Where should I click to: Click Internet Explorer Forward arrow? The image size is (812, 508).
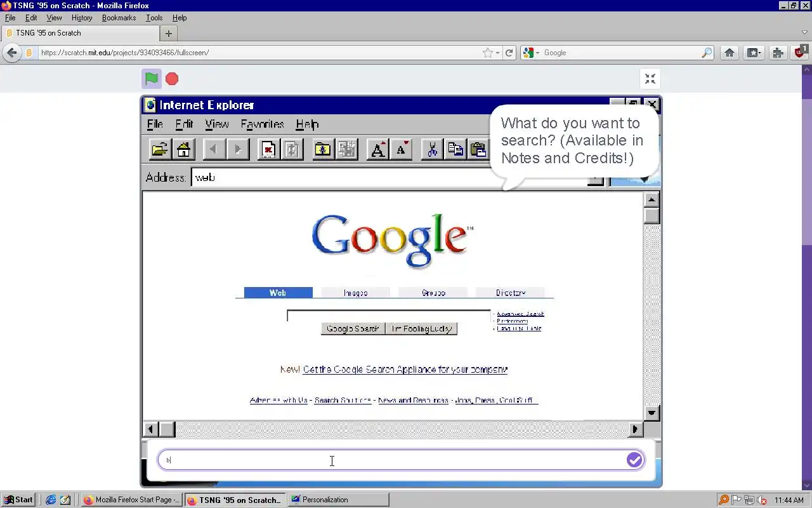point(238,150)
